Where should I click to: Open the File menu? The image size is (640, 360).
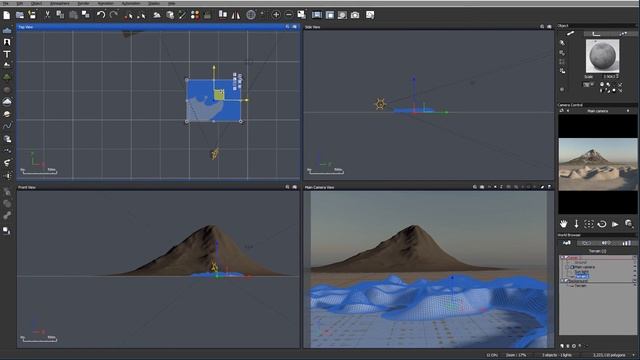click(x=6, y=3)
